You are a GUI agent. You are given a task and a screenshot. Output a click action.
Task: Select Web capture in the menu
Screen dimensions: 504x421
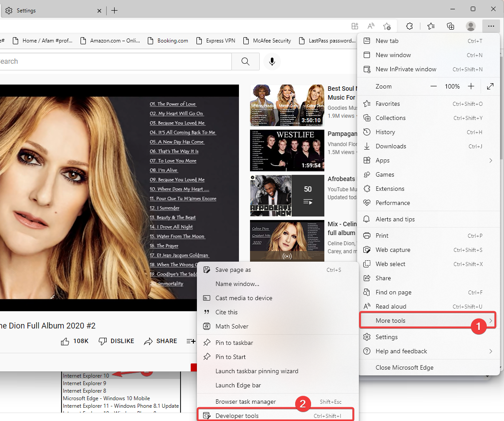coord(428,250)
